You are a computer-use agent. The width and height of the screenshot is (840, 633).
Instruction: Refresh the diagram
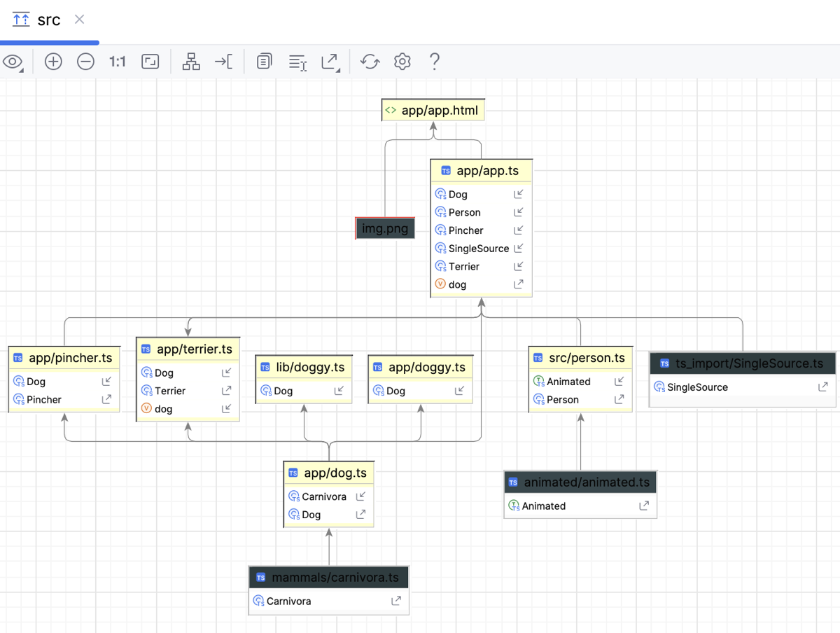coord(370,62)
